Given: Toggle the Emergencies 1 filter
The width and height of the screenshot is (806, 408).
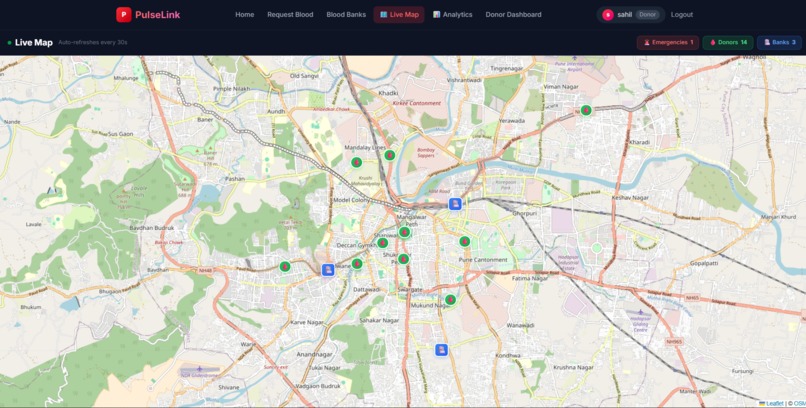Looking at the screenshot, I should 668,43.
